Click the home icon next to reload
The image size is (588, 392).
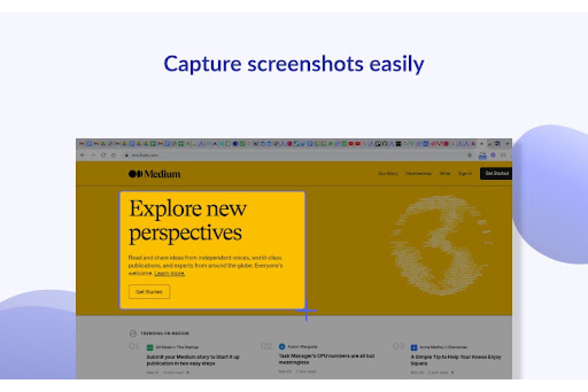point(114,155)
